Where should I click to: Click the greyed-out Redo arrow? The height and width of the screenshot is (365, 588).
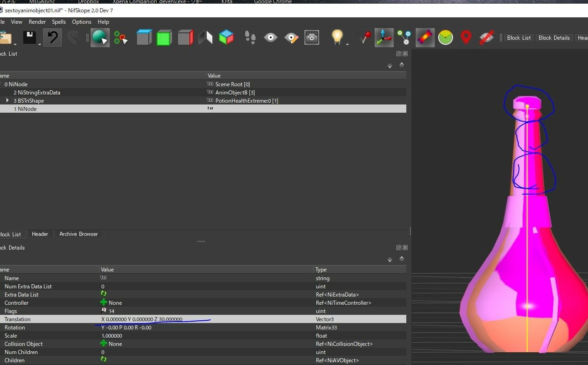[x=72, y=37]
